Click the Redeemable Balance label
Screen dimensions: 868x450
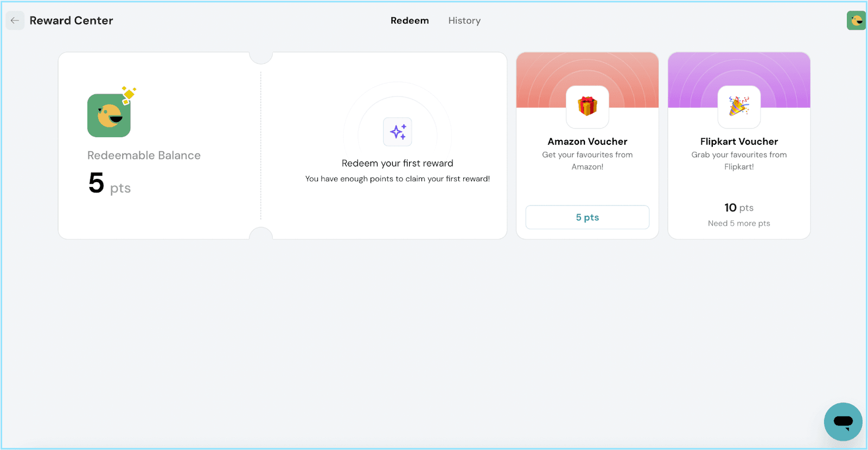tap(144, 156)
